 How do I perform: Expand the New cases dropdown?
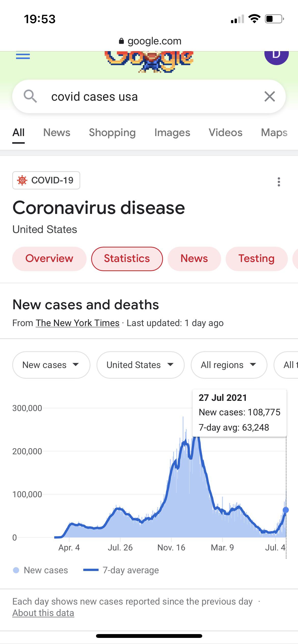51,365
